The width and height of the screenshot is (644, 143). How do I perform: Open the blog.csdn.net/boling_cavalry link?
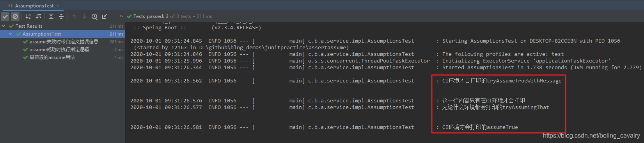(x=591, y=136)
